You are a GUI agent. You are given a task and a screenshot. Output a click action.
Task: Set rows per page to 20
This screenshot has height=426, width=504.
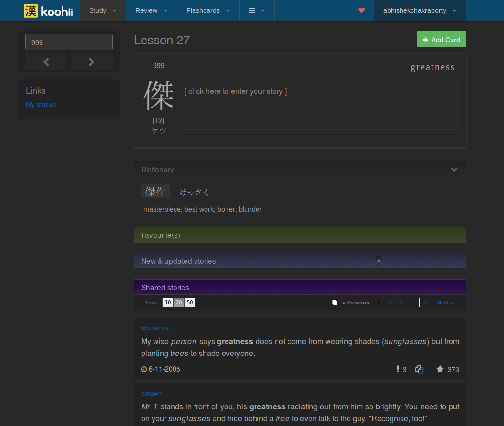[179, 303]
